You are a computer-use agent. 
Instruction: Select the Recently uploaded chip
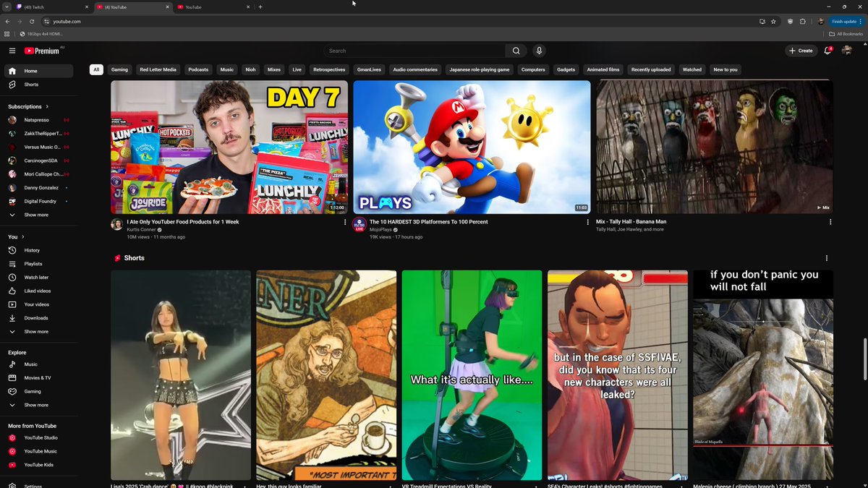click(651, 69)
